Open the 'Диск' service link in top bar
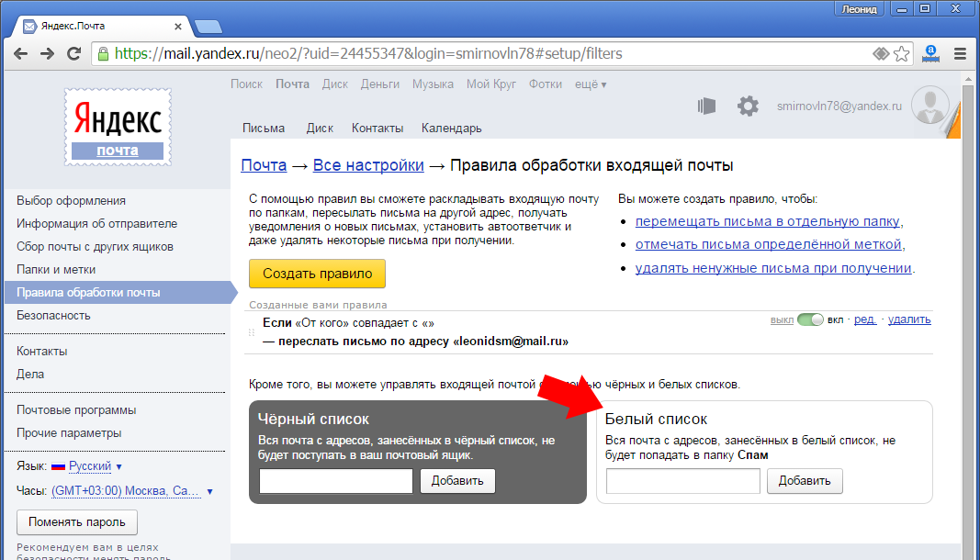 [335, 84]
